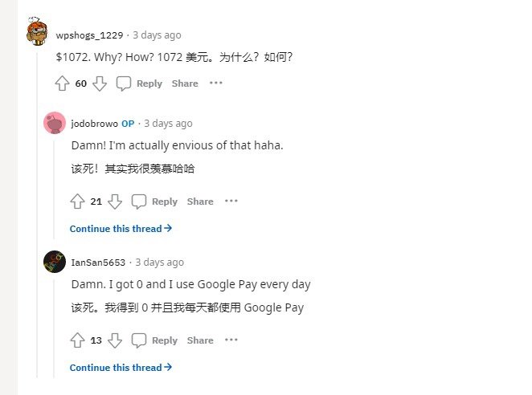Continue this thread under jodobrowo's reply
532x395 pixels.
[x=121, y=229]
